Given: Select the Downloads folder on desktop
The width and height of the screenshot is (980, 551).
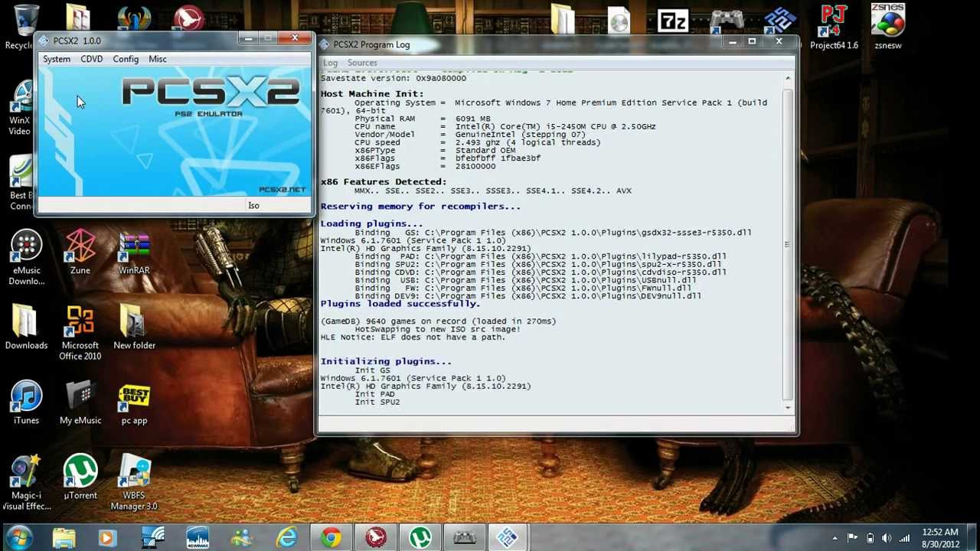Looking at the screenshot, I should [x=26, y=328].
